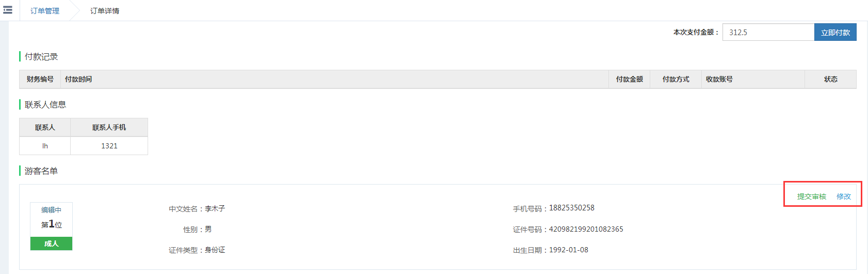
Task: Click the 财务编号 column header
Action: pyautogui.click(x=40, y=79)
